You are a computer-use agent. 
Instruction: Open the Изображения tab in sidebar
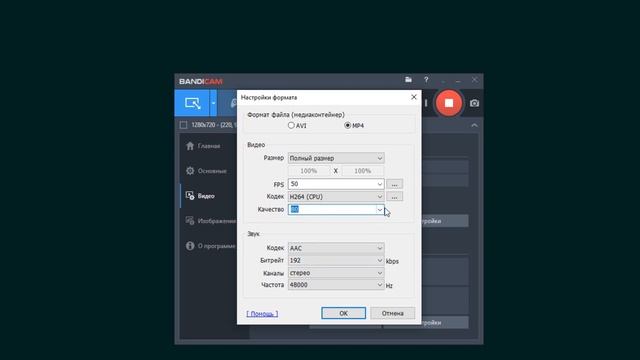point(210,221)
